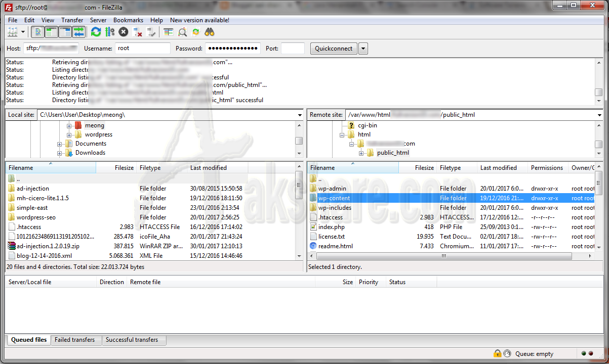This screenshot has width=609, height=364.
Task: Switch to the Successful transfers tab
Action: point(134,340)
